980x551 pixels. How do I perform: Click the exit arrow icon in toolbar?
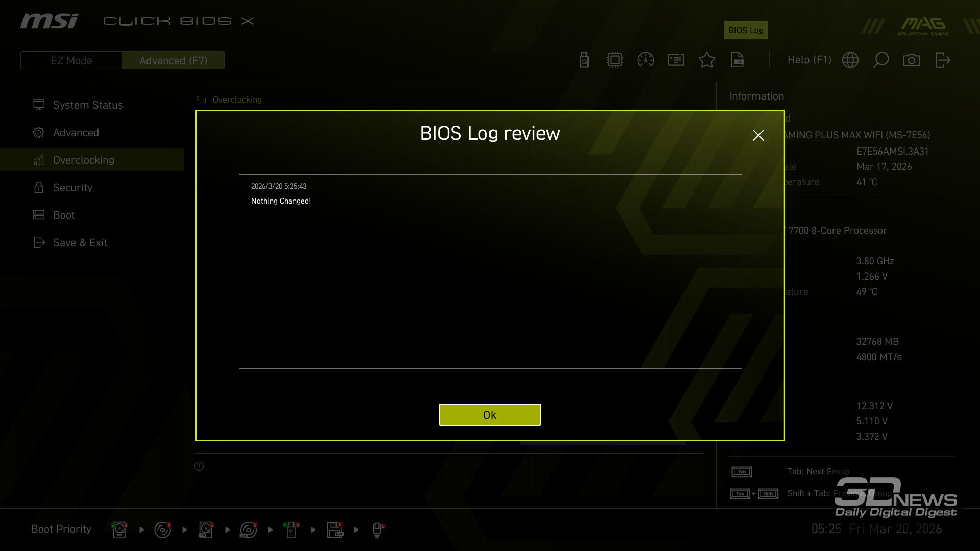click(942, 60)
